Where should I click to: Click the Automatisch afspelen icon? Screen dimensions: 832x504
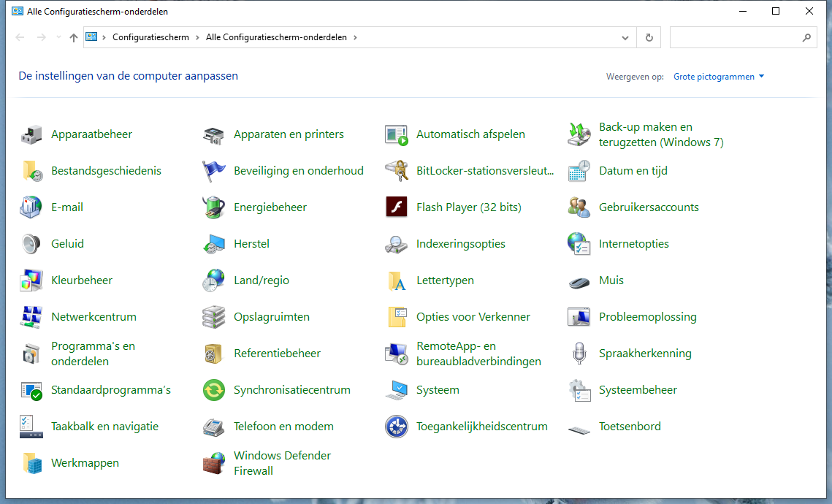pos(397,134)
